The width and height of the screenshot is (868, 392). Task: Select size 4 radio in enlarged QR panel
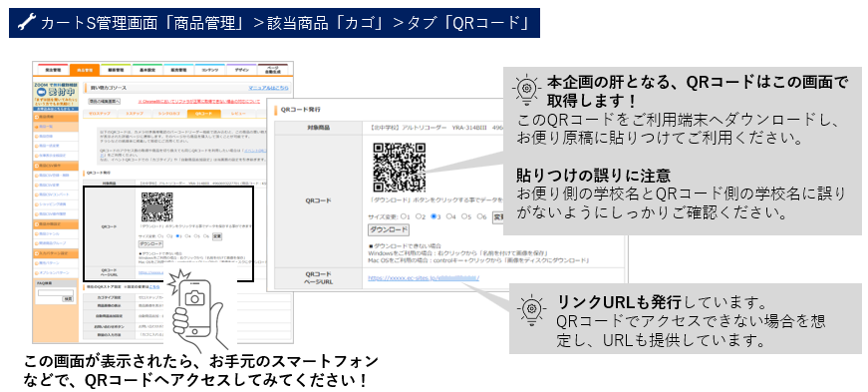pyautogui.click(x=448, y=216)
